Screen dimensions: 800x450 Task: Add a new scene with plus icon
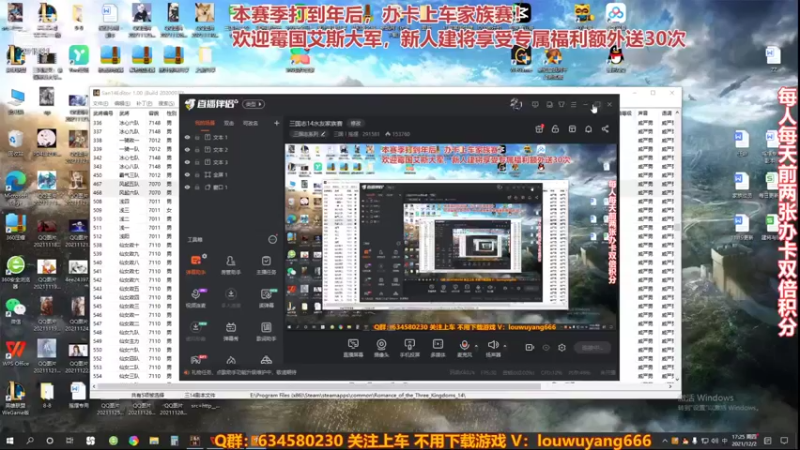(x=277, y=123)
